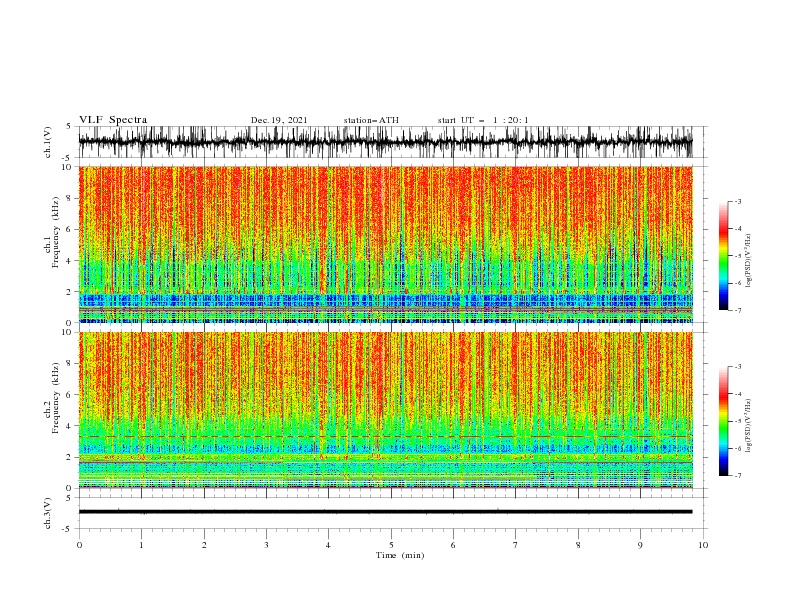Click the "start UT = 1:20:1" text
Viewport: 792px width, 612px height.
483,120
